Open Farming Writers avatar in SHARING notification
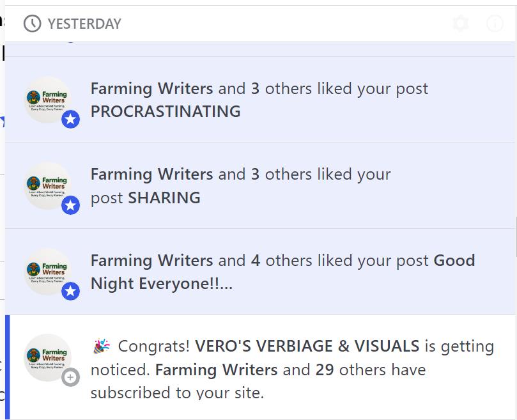The height and width of the screenshot is (420, 517). (48, 185)
